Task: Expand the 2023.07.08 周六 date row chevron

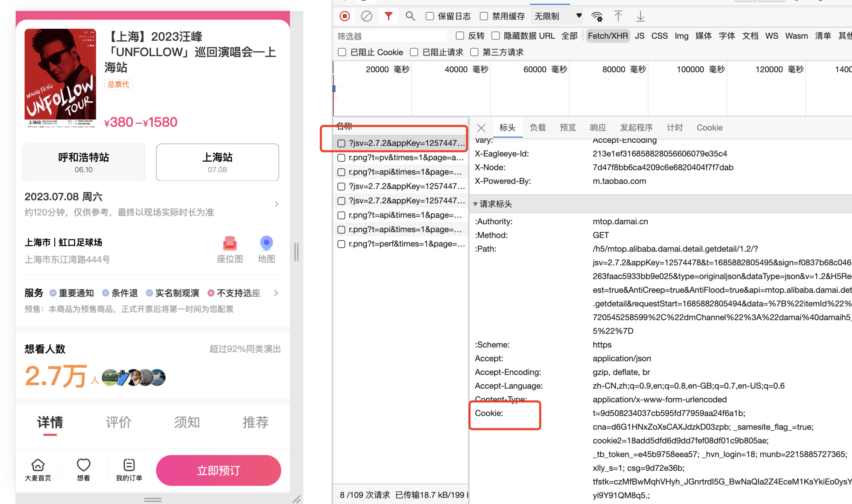Action: tap(276, 204)
